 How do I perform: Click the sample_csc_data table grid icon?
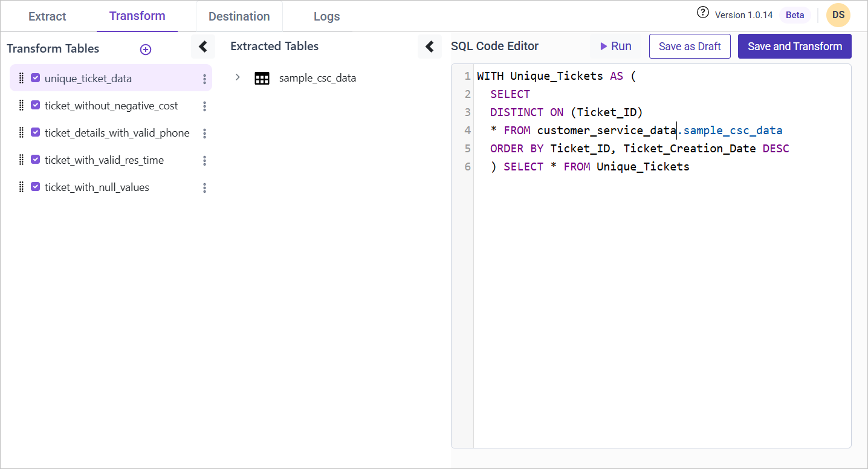(262, 78)
